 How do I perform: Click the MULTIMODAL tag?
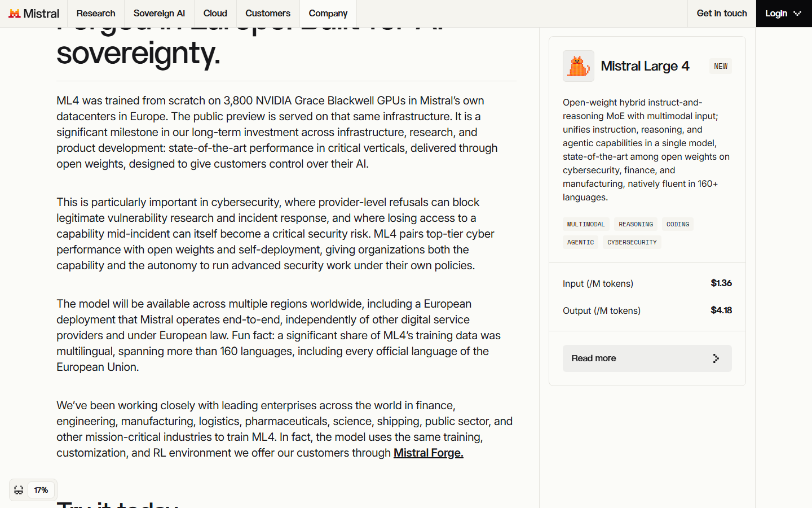(x=586, y=224)
